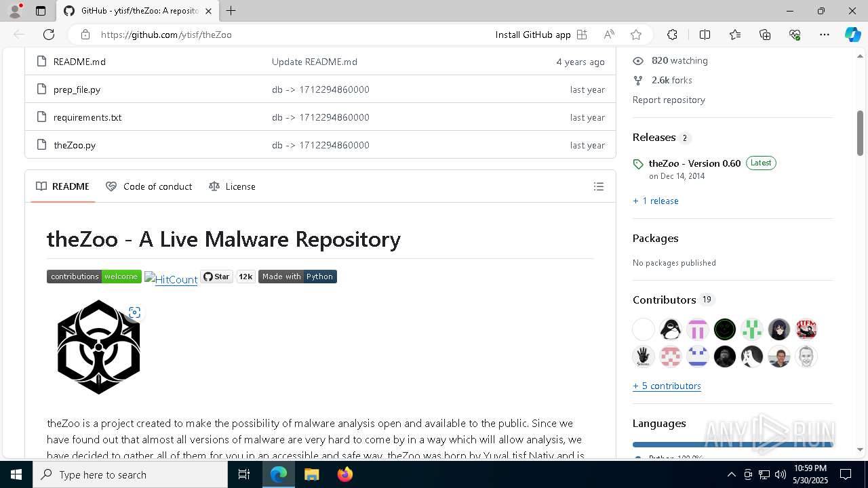Click GitHub Star button badge

(x=217, y=277)
